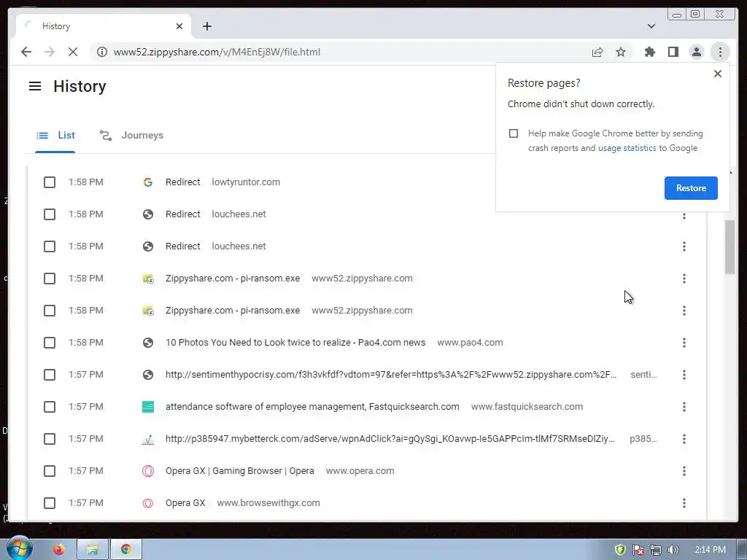Image resolution: width=747 pixels, height=560 pixels.
Task: Click the fastquicksearch.com entry favicon
Action: (x=148, y=407)
